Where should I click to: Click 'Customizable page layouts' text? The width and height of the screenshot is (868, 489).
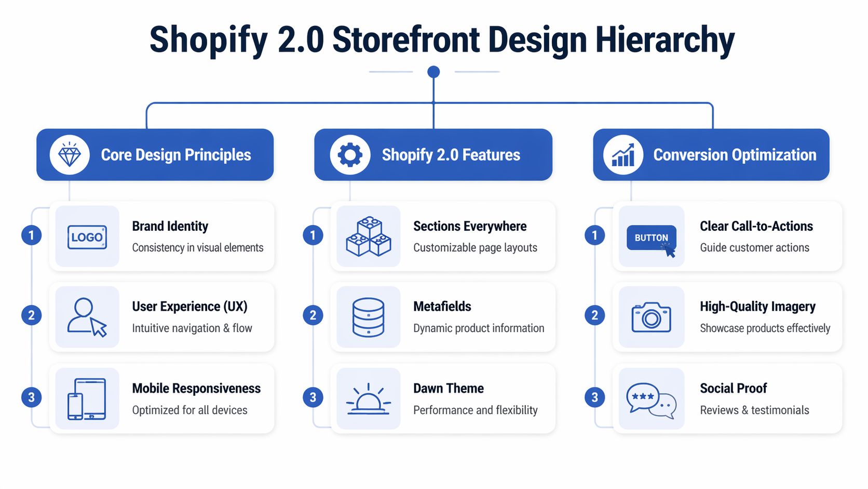(x=475, y=248)
